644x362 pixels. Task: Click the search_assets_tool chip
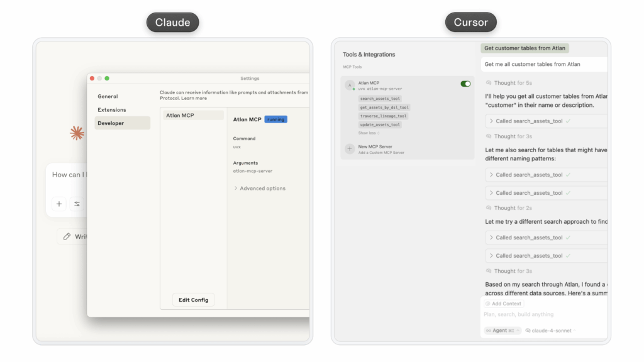click(x=380, y=99)
